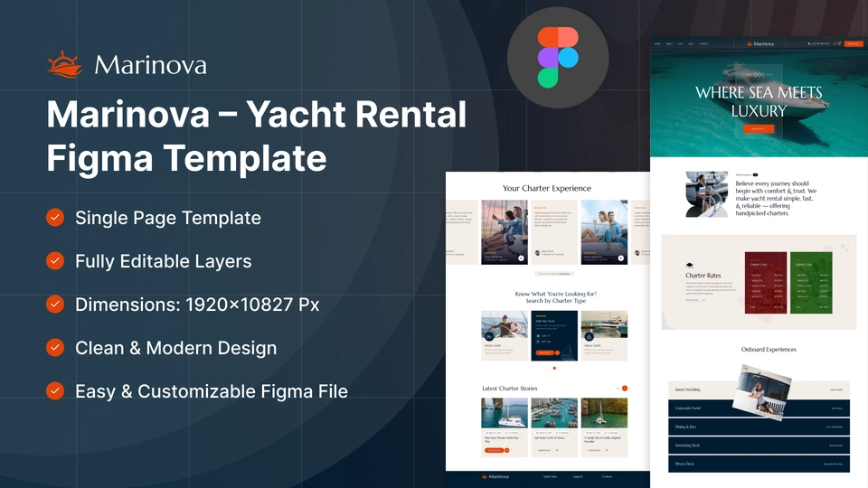
Task: Click the man on yacht photo beside about text
Action: coord(706,193)
